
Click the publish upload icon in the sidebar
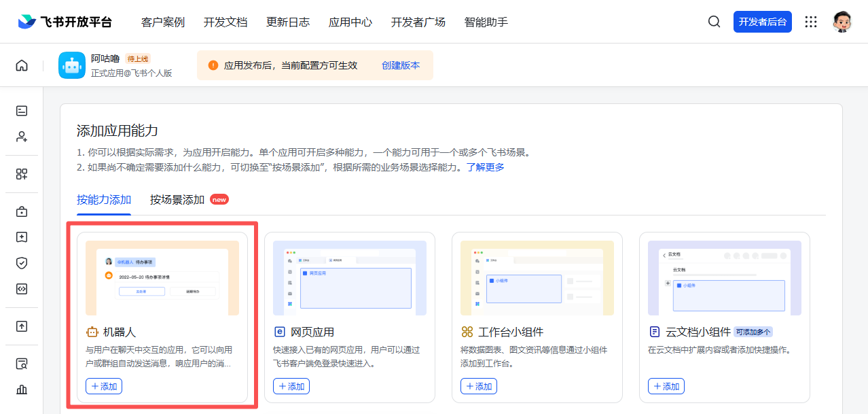(22, 326)
